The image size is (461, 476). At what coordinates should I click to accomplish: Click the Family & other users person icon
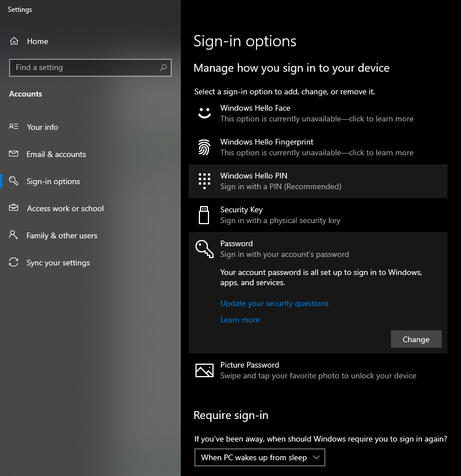14,235
